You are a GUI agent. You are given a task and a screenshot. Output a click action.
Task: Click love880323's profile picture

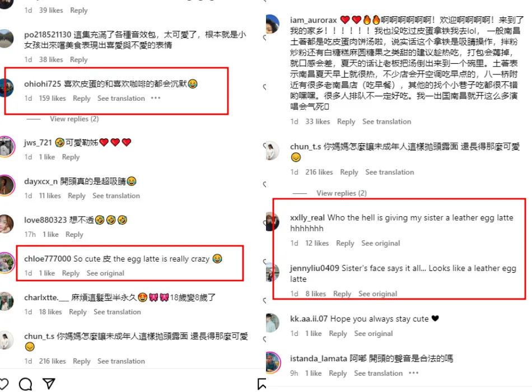point(7,224)
